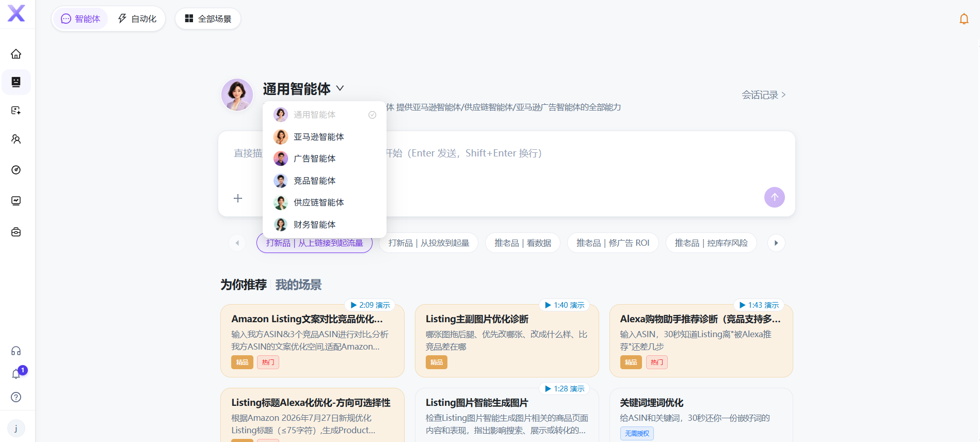The width and height of the screenshot is (980, 442).
Task: Choose 广告智能体 from the list
Action: [x=325, y=159]
